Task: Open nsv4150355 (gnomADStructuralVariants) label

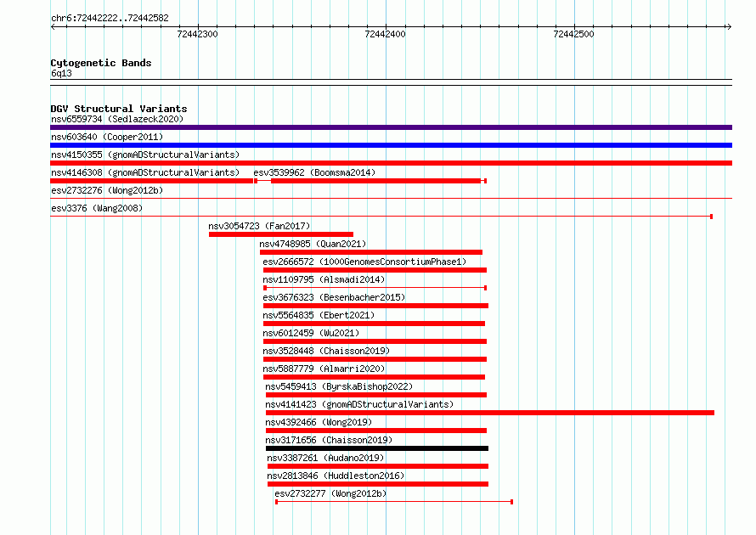Action: pyautogui.click(x=145, y=155)
